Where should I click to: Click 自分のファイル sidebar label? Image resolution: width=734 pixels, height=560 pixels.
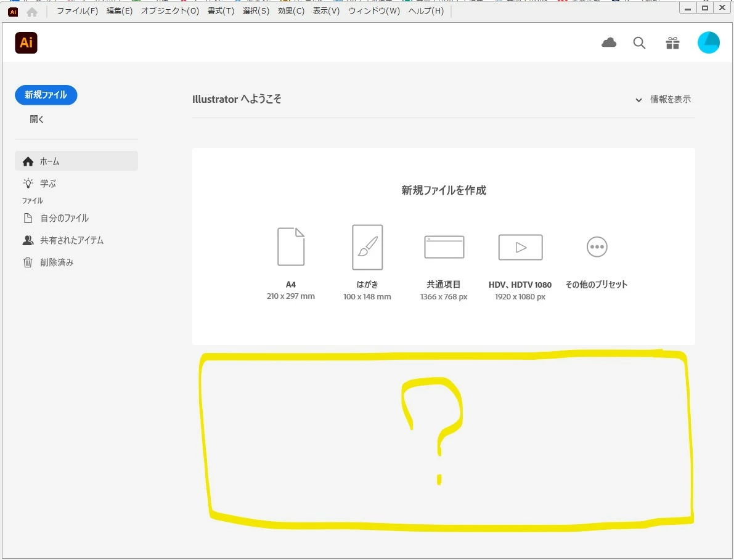[65, 218]
